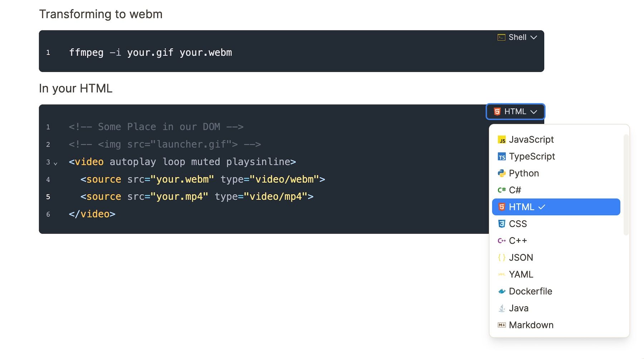
Task: Click the Python snake logo icon
Action: 502,174
